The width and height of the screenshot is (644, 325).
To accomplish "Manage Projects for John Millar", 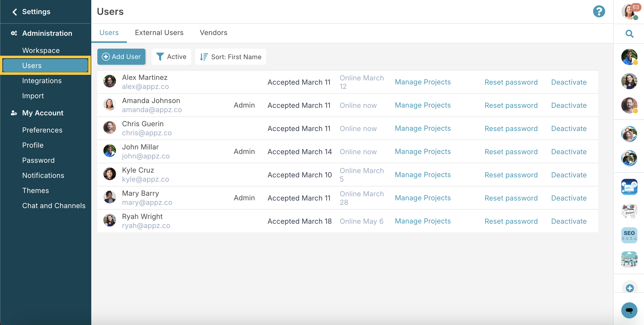I will click(423, 152).
